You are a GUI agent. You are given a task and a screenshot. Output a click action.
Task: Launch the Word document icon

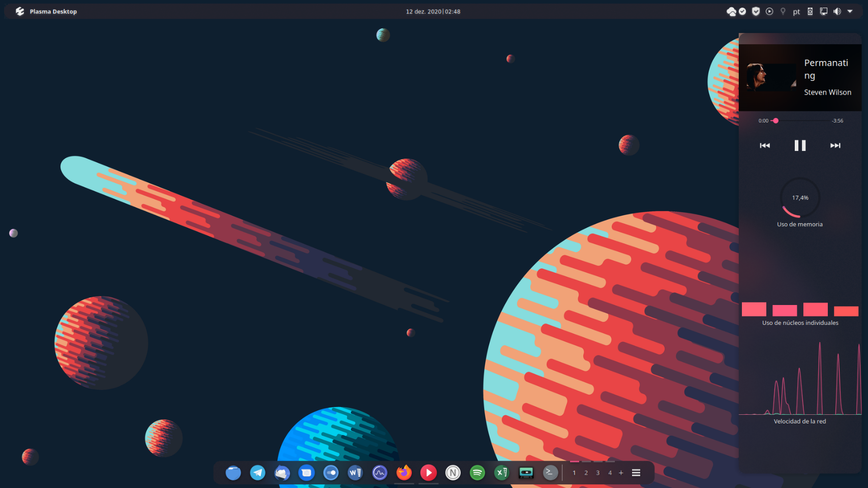point(355,473)
